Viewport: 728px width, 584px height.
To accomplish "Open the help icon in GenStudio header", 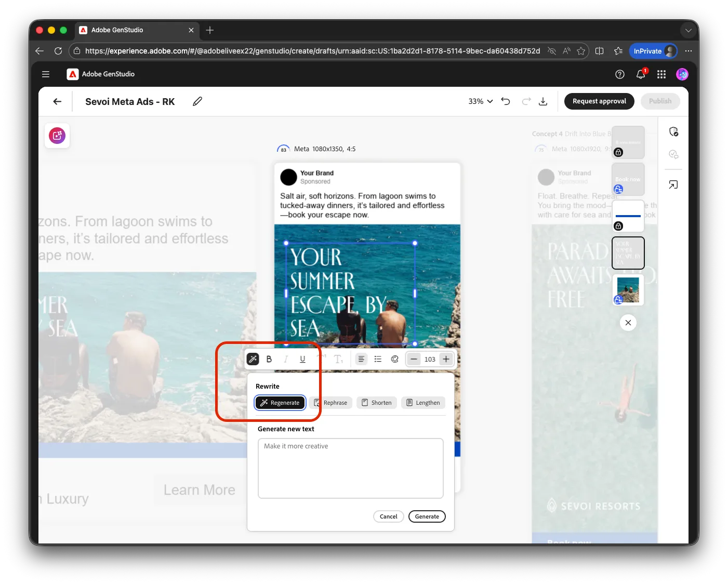I will [620, 74].
